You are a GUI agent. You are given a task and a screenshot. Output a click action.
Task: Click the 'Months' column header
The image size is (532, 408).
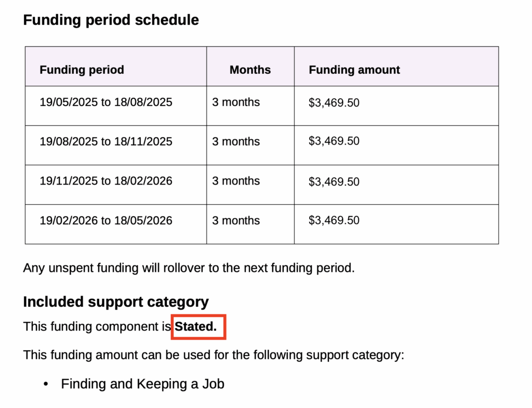250,70
